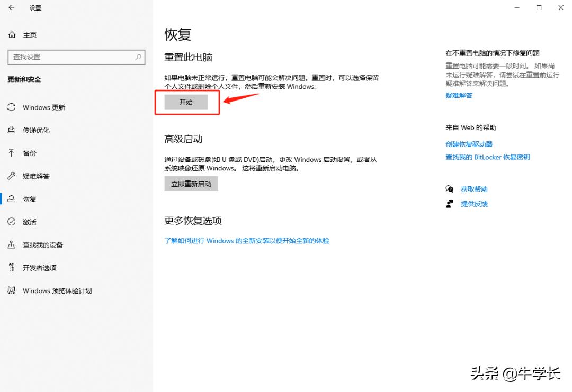Select the Windows 更新 sidebar icon
The width and height of the screenshot is (572, 392).
click(x=12, y=107)
